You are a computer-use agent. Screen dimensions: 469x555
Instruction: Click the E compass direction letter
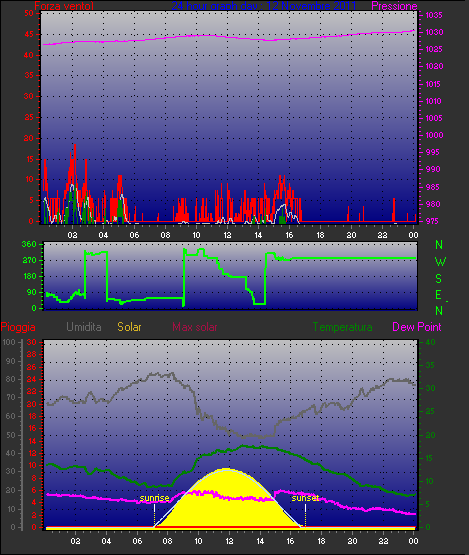439,295
